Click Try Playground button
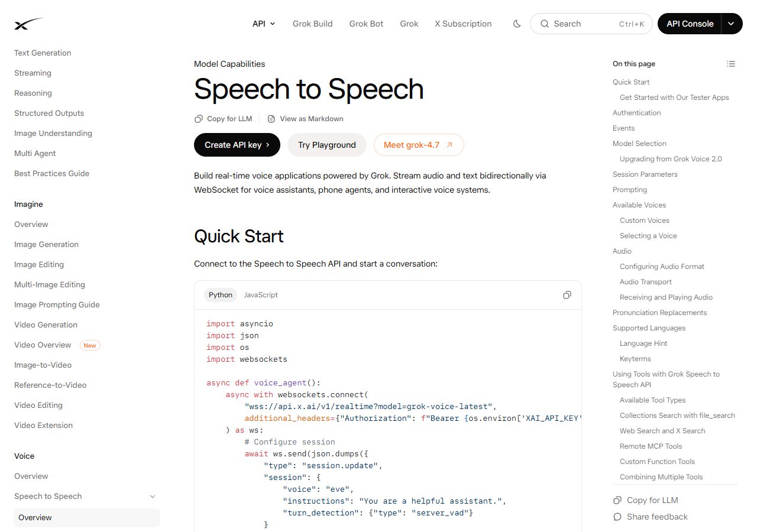 tap(327, 145)
